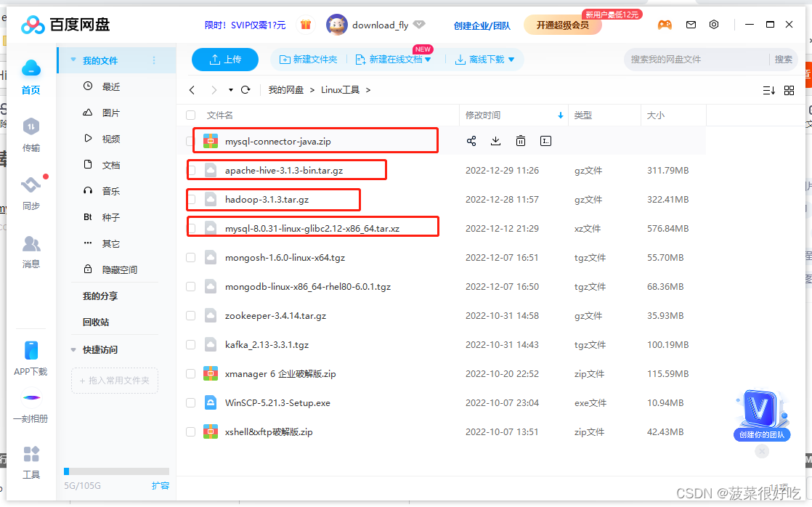Sort by 修改时间 column header
Viewport: 812px width, 507px height.
(x=513, y=115)
